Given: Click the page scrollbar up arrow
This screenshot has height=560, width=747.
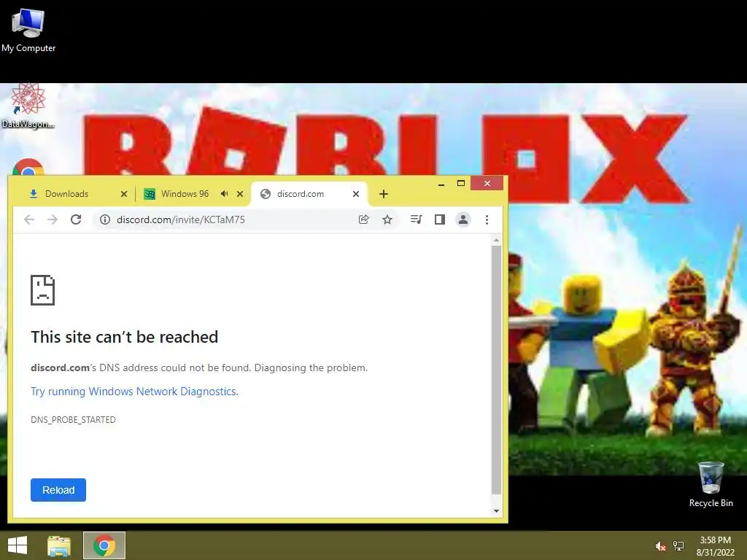Looking at the screenshot, I should pyautogui.click(x=496, y=240).
